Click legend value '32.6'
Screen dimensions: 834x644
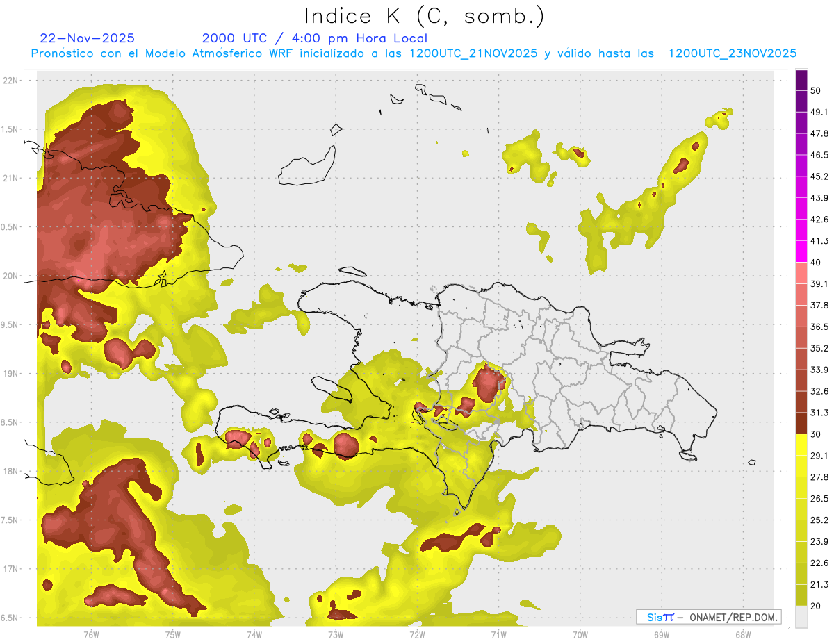pyautogui.click(x=819, y=391)
